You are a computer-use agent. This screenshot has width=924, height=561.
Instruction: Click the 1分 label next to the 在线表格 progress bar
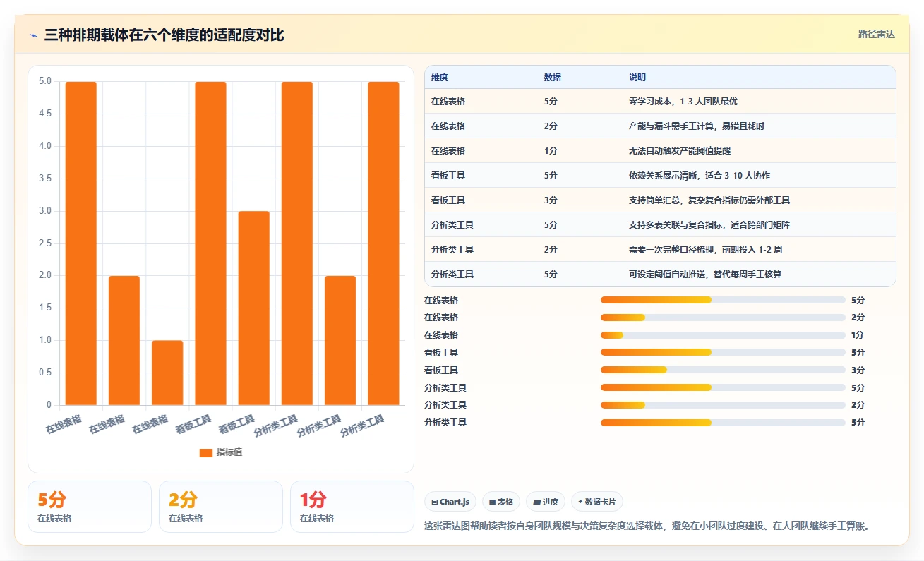pos(858,335)
